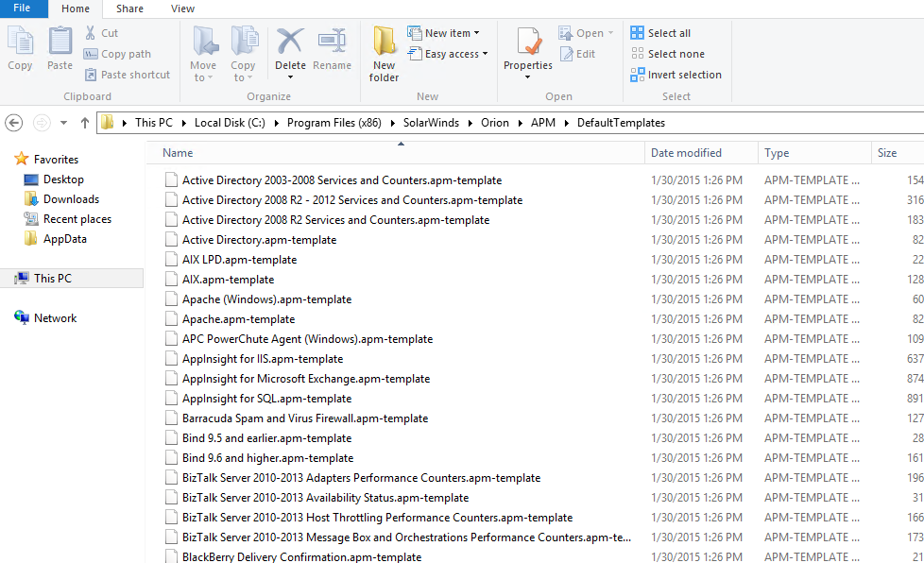Image resolution: width=924 pixels, height=563 pixels.
Task: Click the Edit command in ribbon
Action: (x=577, y=54)
